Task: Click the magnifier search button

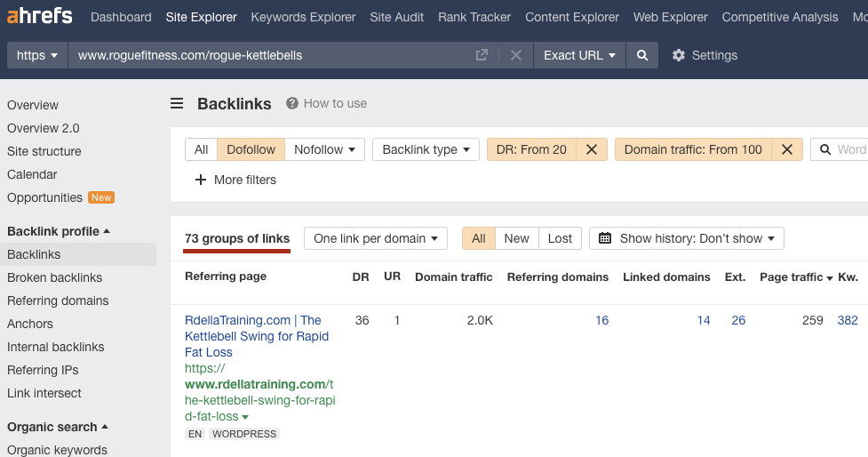Action: click(x=642, y=55)
